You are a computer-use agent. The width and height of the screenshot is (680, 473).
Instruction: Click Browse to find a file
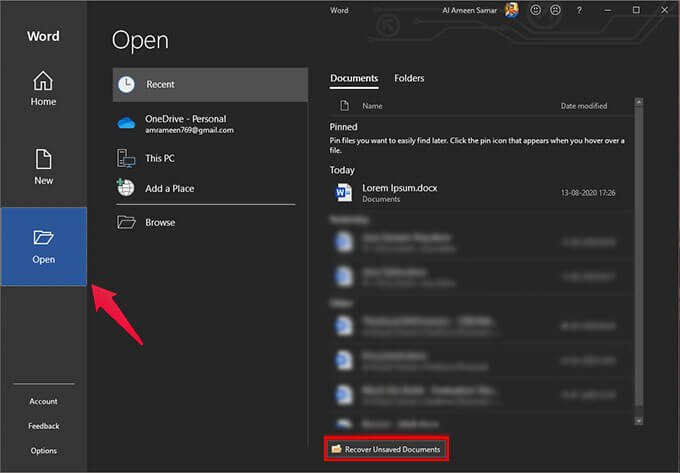pos(210,222)
